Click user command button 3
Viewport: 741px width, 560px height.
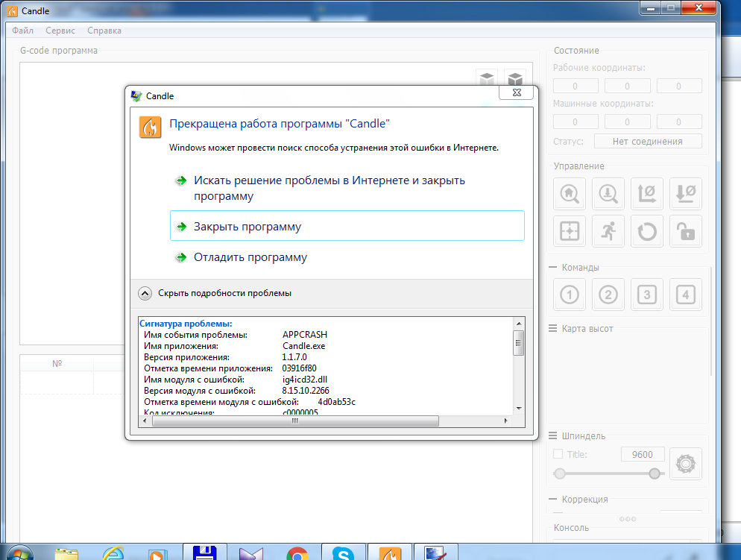tap(647, 295)
